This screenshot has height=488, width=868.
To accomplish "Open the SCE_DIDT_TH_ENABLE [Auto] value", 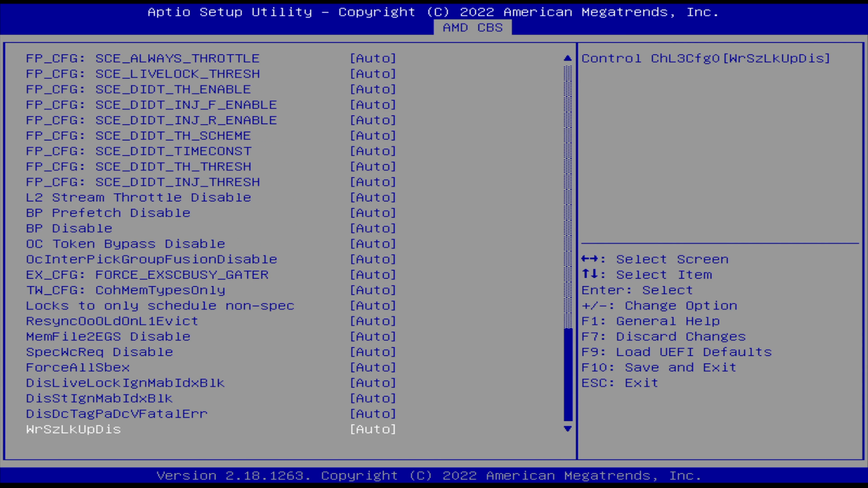I will [373, 89].
